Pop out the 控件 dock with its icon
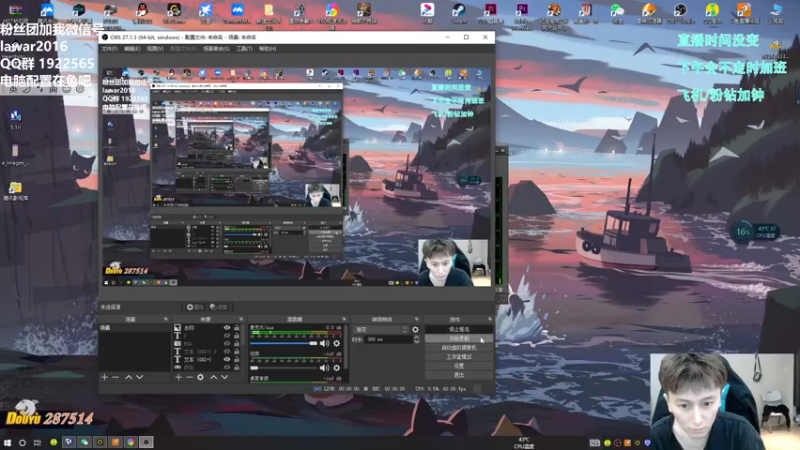 (x=490, y=319)
